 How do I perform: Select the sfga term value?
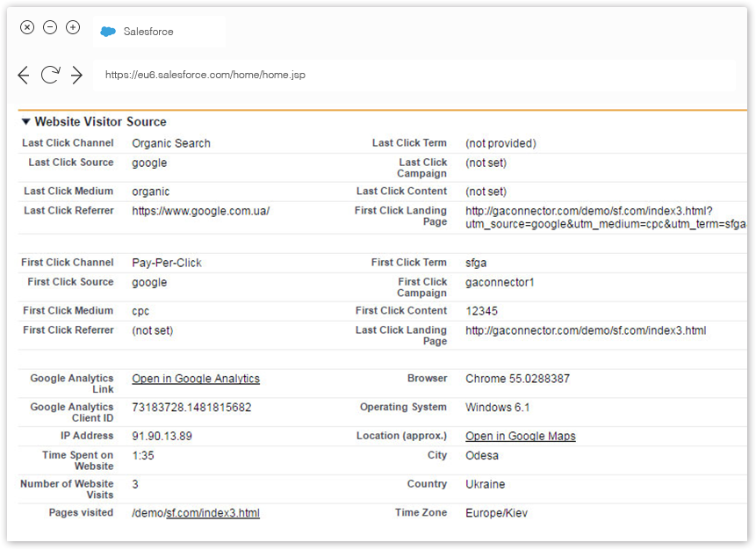[x=476, y=263]
